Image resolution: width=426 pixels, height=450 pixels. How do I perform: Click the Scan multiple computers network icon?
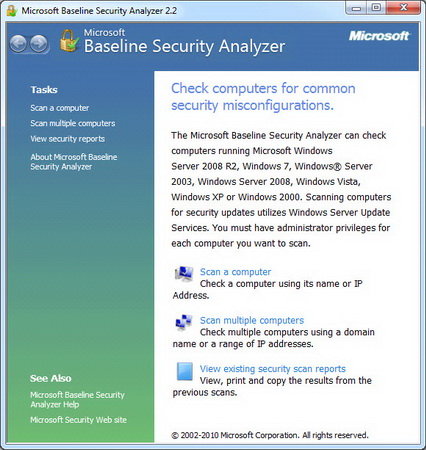[184, 322]
